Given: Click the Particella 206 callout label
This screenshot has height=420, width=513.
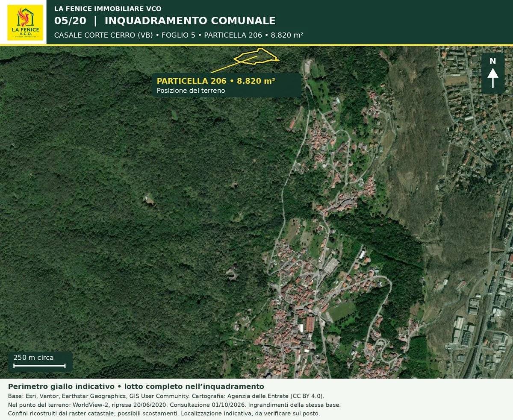Looking at the screenshot, I should (x=227, y=85).
